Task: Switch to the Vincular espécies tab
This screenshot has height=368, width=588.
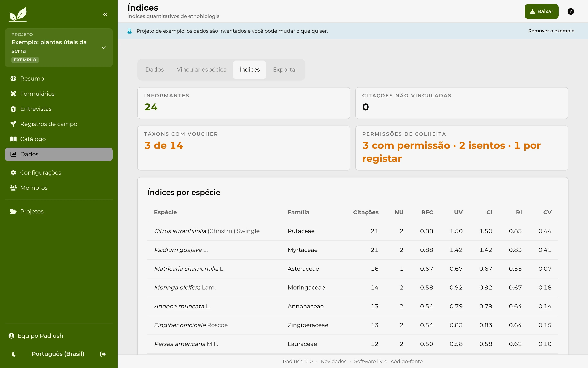Action: [x=202, y=70]
